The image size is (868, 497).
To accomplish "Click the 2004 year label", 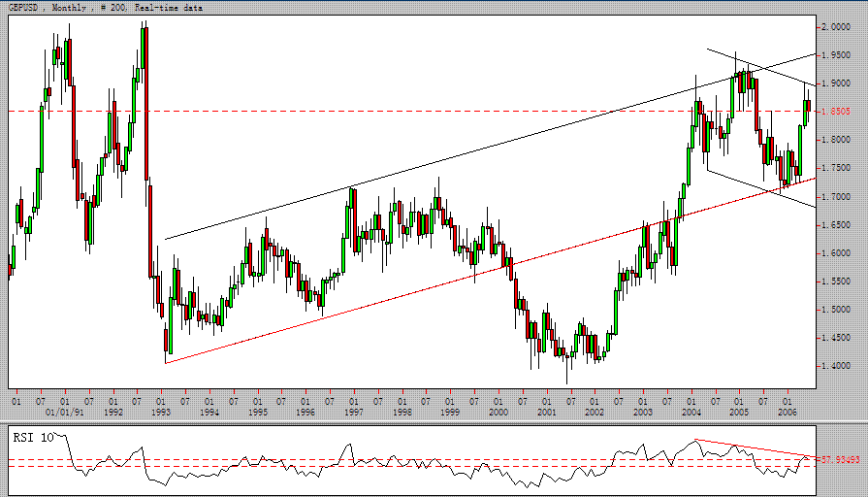I will pos(691,413).
